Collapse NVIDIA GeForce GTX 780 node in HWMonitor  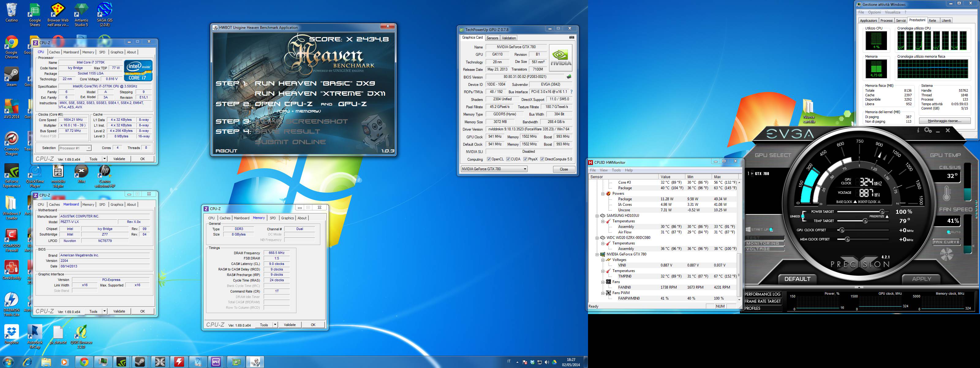tap(597, 255)
